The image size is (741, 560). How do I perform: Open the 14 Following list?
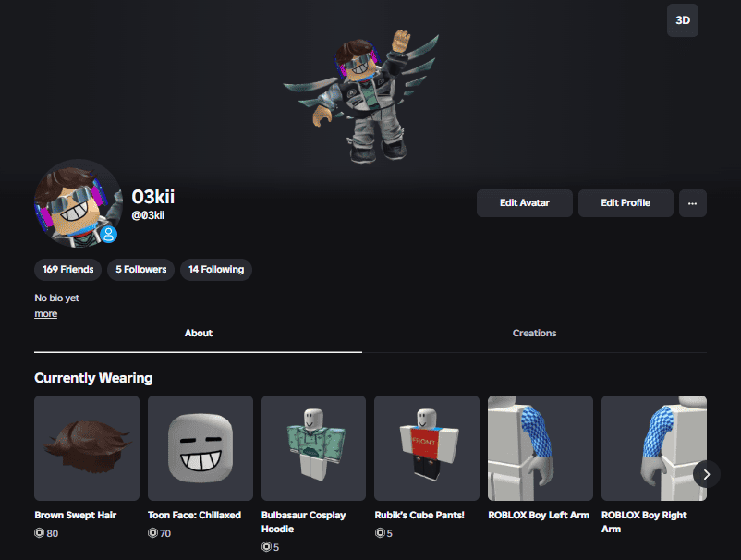[216, 269]
